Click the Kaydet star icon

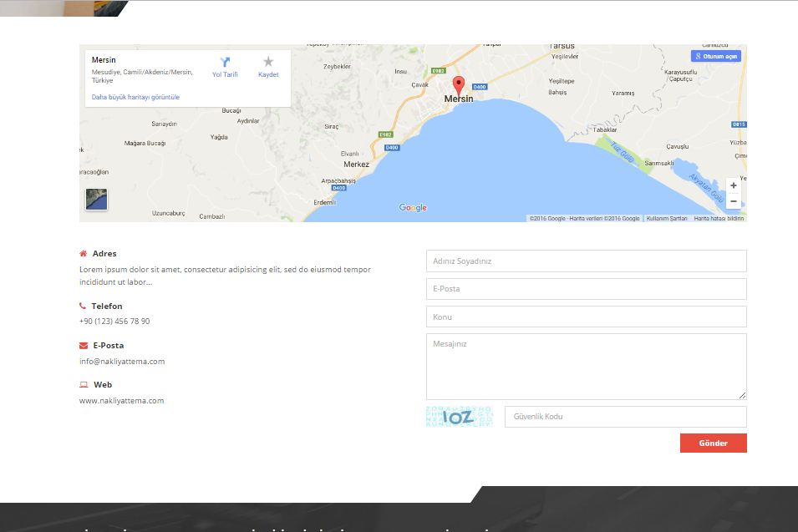click(x=268, y=62)
